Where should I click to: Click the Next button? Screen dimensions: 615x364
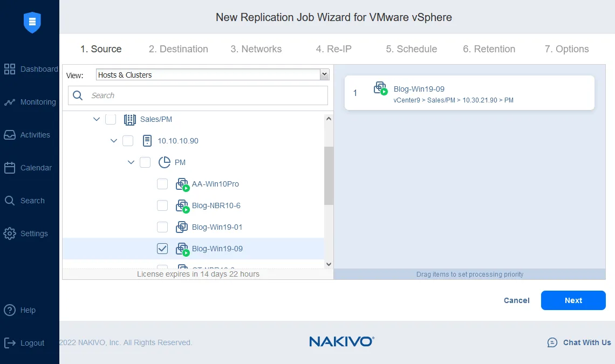(x=573, y=300)
